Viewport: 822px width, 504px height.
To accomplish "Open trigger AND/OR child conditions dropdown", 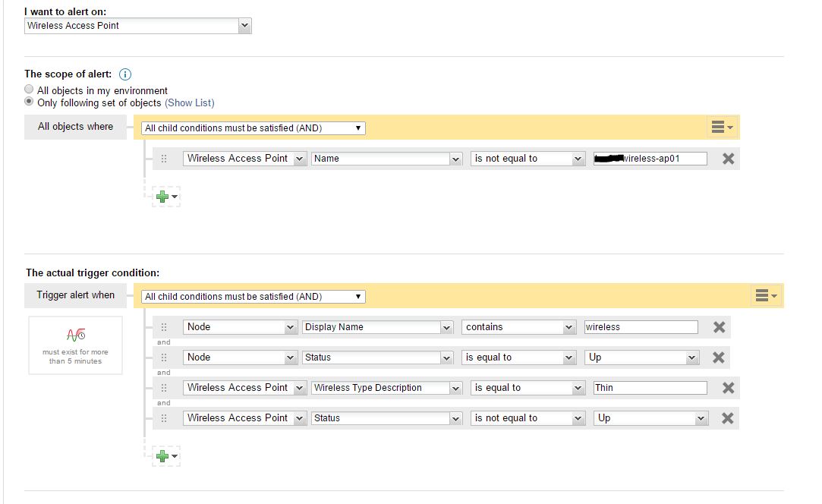I will point(254,296).
